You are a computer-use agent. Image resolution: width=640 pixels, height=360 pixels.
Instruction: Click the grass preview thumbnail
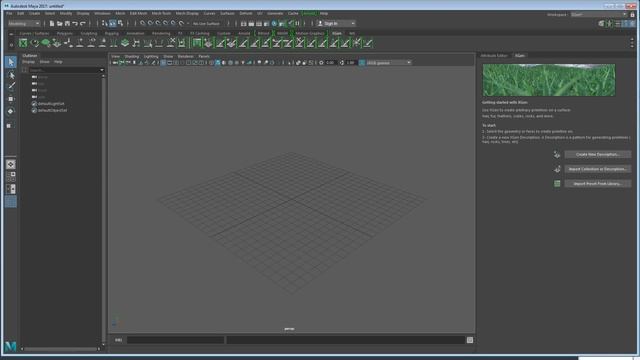pyautogui.click(x=549, y=80)
